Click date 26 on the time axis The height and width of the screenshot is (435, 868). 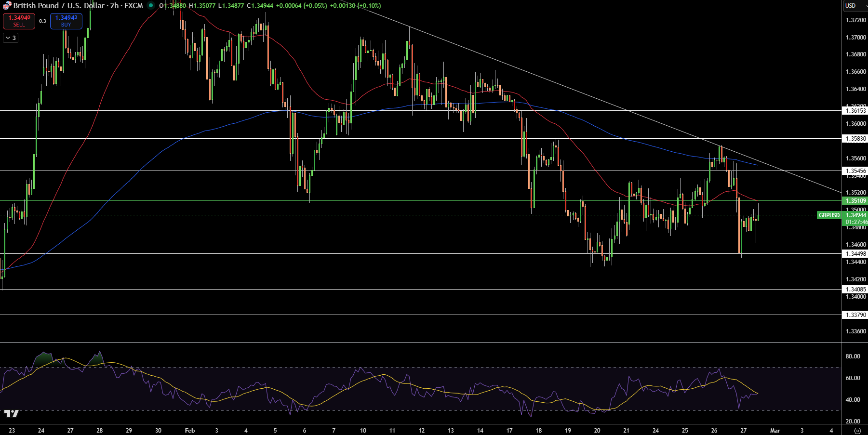(x=714, y=430)
